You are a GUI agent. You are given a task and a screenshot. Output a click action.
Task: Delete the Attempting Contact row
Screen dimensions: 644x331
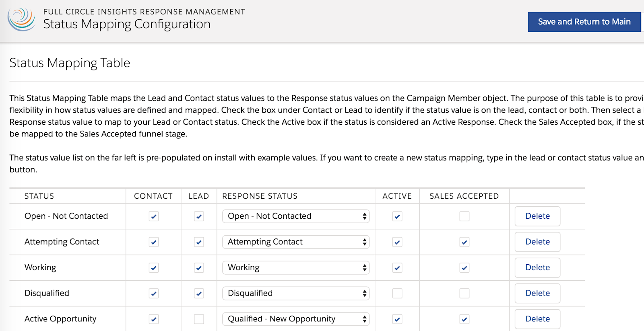point(537,242)
